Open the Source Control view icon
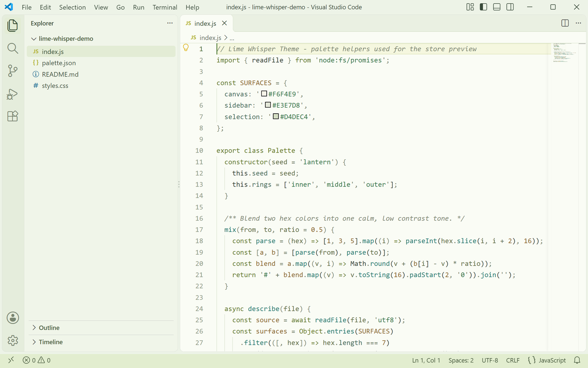Image resolution: width=588 pixels, height=368 pixels. [13, 71]
